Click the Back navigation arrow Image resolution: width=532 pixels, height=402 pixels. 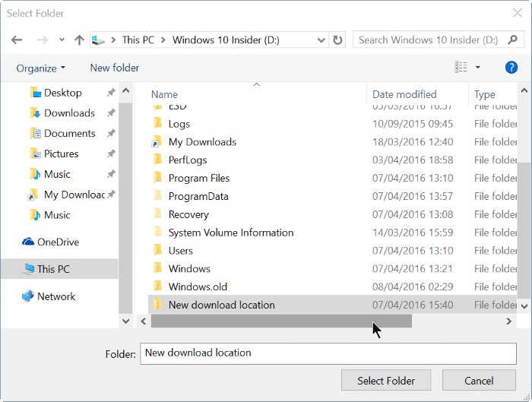pyautogui.click(x=17, y=40)
